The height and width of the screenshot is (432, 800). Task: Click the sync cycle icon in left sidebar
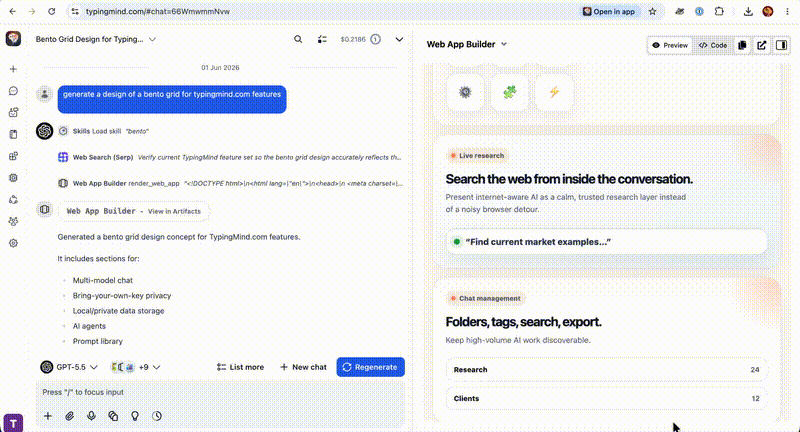click(x=13, y=199)
